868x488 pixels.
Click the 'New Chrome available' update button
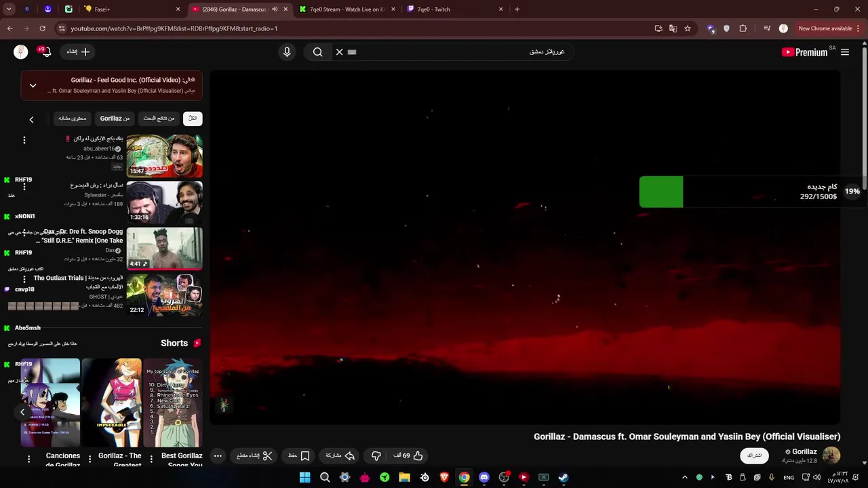829,28
